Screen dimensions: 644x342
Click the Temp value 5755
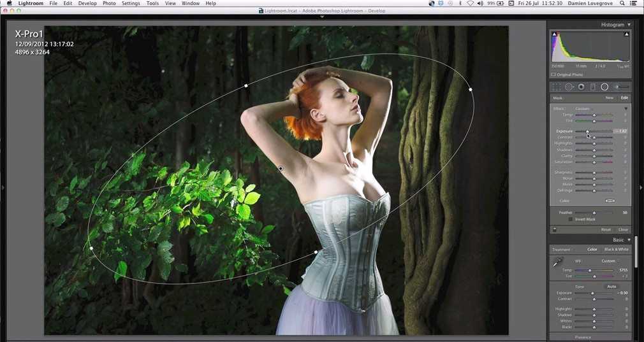click(623, 271)
